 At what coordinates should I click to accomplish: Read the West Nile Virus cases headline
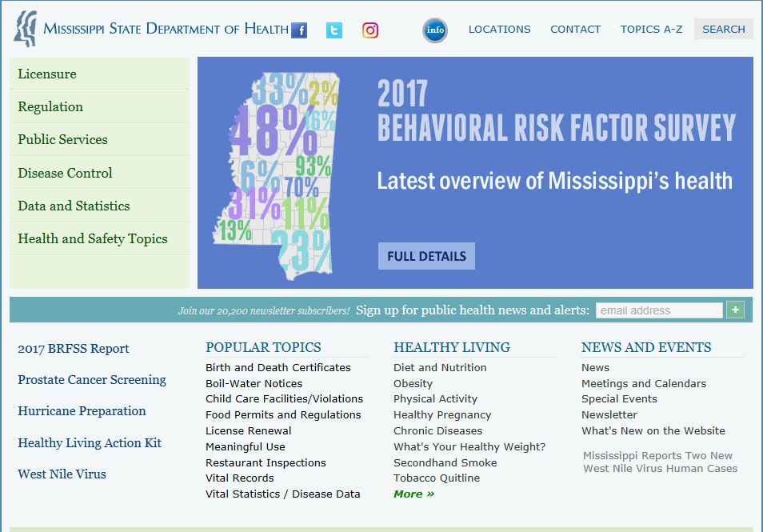coord(661,462)
